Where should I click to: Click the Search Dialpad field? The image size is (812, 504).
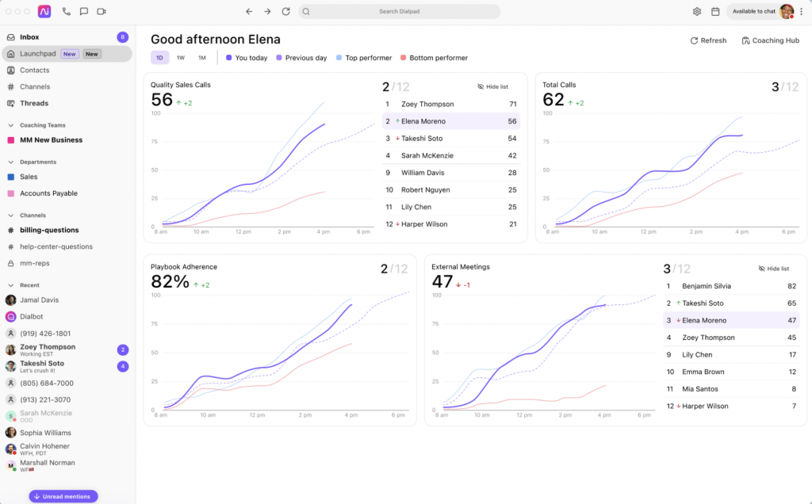point(399,12)
